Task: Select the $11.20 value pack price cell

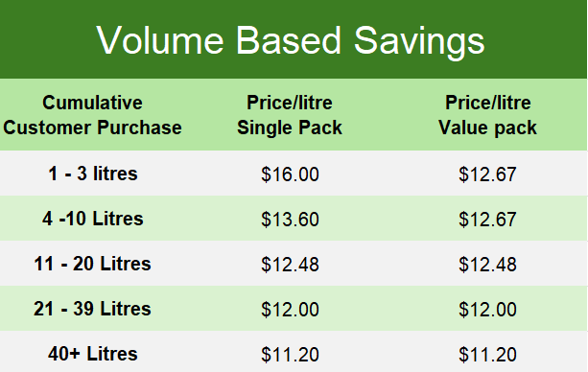Action: 487,355
